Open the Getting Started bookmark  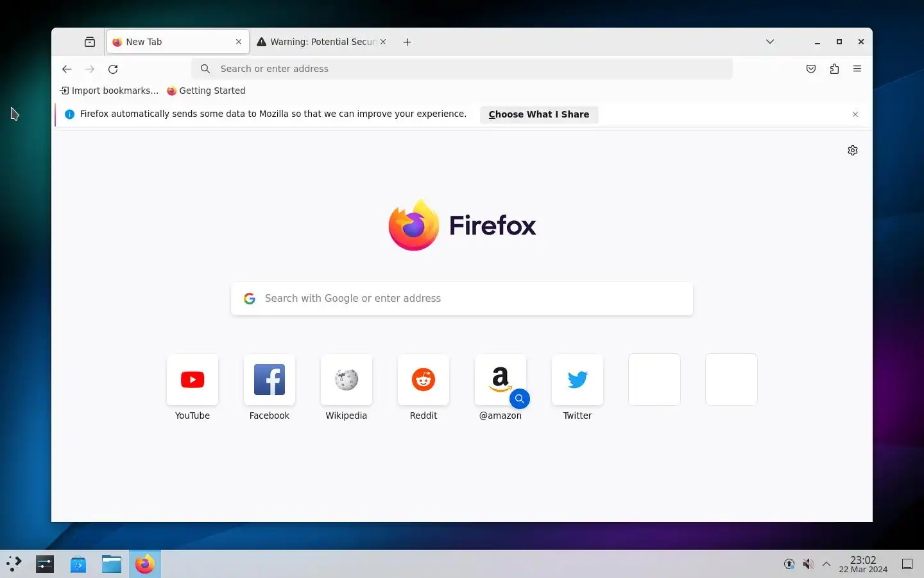(x=206, y=91)
